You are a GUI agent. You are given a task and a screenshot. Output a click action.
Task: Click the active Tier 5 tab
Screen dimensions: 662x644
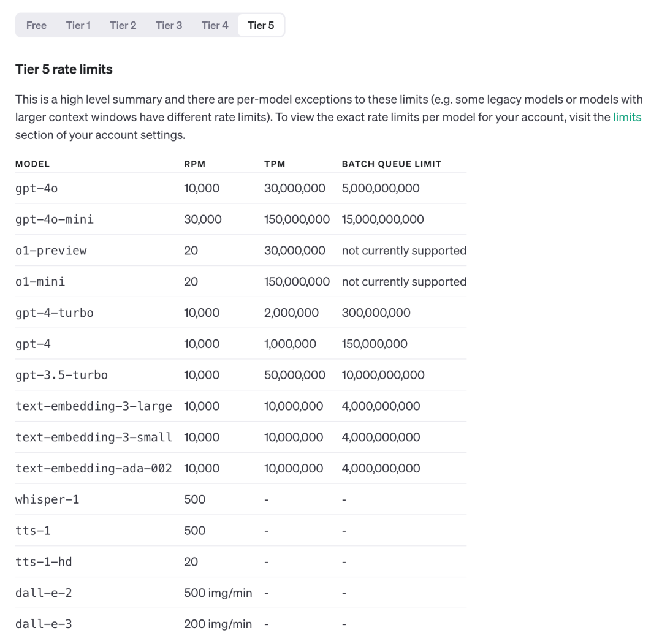tap(261, 25)
